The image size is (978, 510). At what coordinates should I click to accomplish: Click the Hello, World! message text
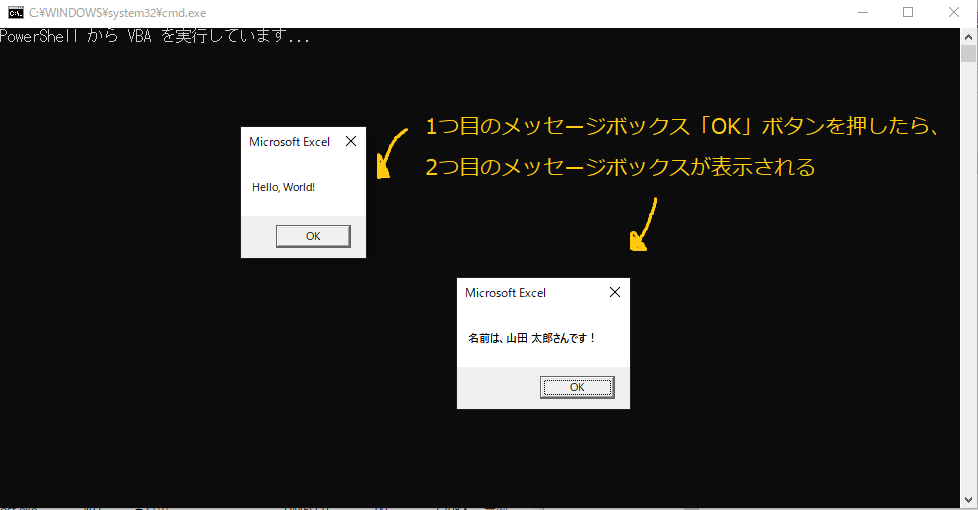pos(283,187)
